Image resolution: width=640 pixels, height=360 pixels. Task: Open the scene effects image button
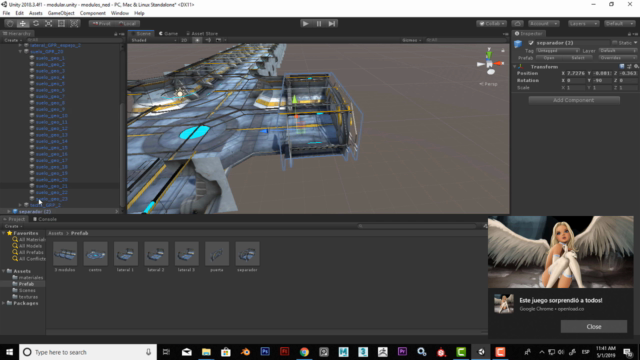(218, 40)
